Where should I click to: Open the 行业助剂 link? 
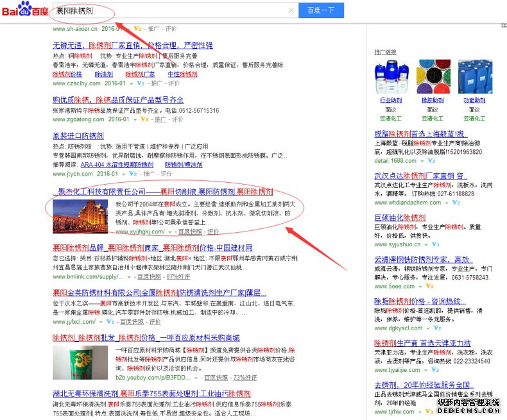pyautogui.click(x=391, y=101)
